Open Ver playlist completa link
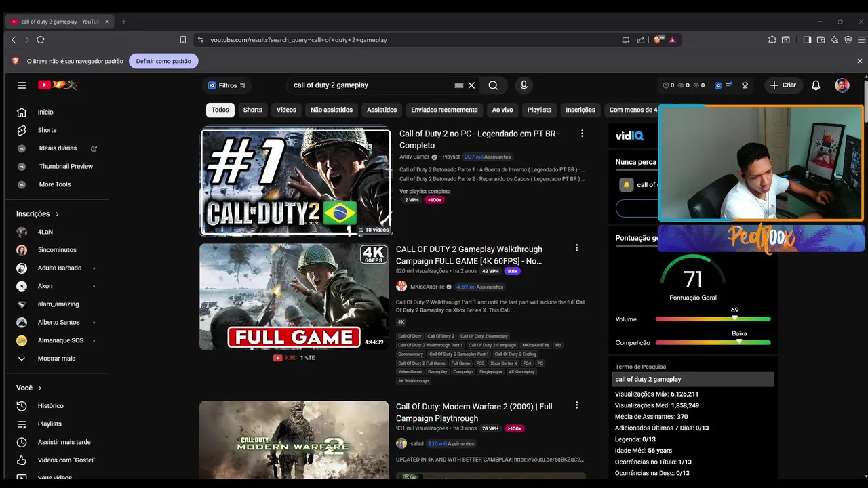 coord(425,191)
